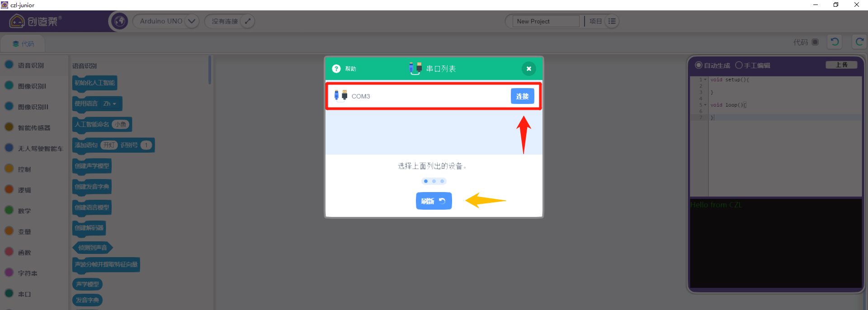Image resolution: width=868 pixels, height=310 pixels.
Task: Open the project list menu icon
Action: coord(612,21)
